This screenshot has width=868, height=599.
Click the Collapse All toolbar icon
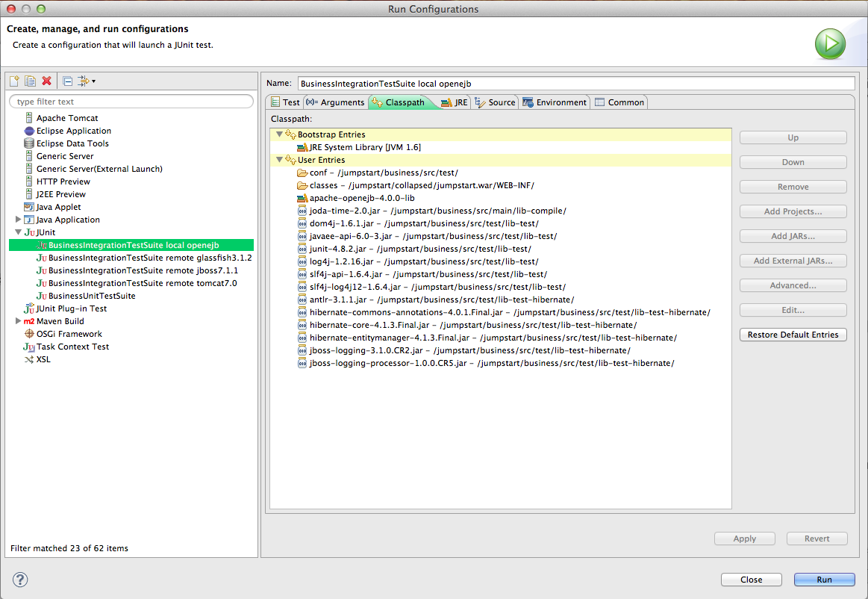click(67, 81)
